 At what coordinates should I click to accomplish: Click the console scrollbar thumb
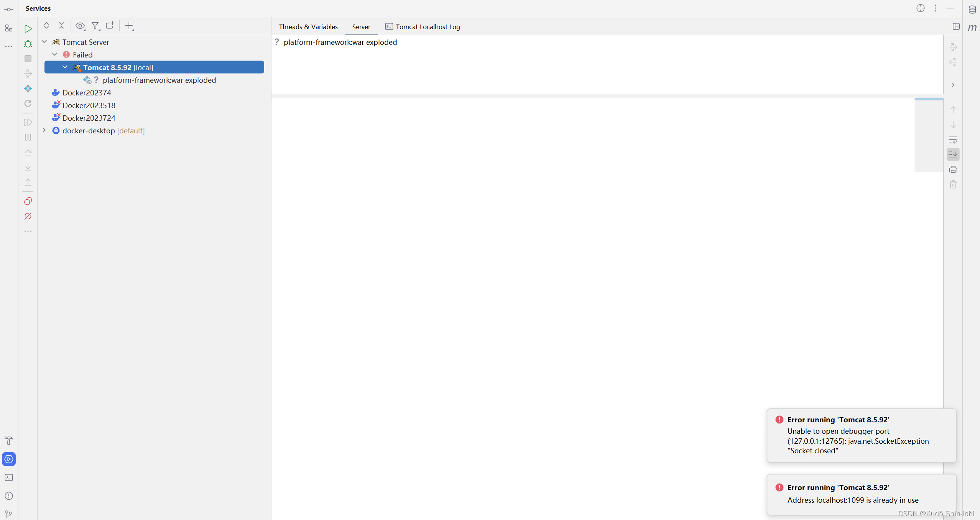pos(929,135)
